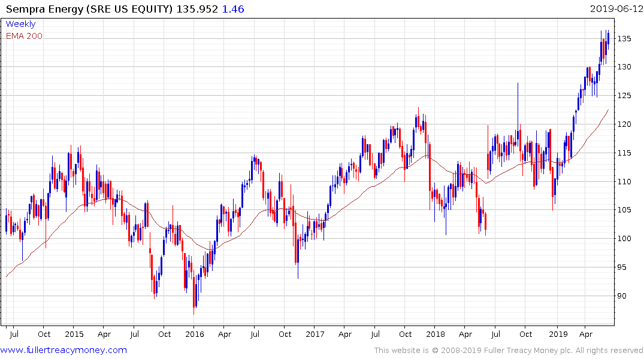
Task: Open the www.fullertreacymoney.com link
Action: (64, 350)
